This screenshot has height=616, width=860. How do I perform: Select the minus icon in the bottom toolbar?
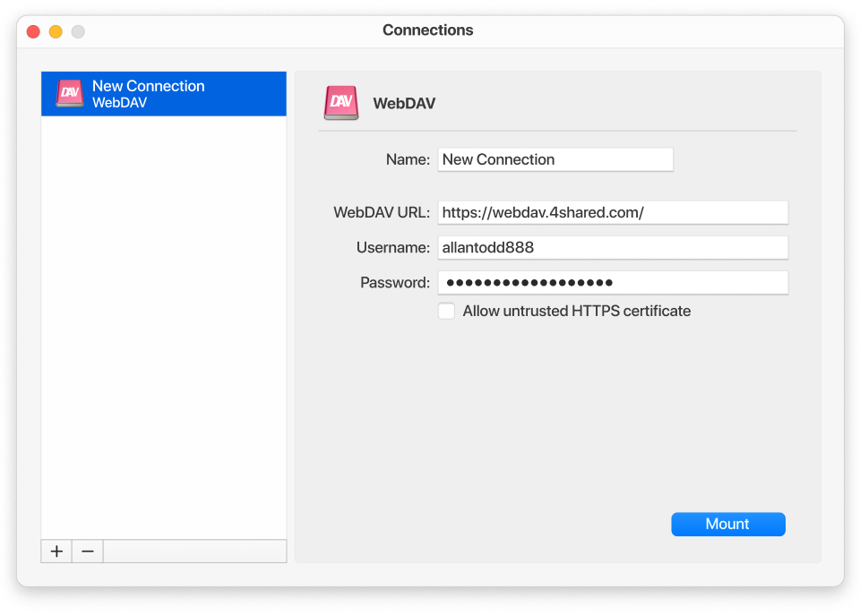coord(87,551)
